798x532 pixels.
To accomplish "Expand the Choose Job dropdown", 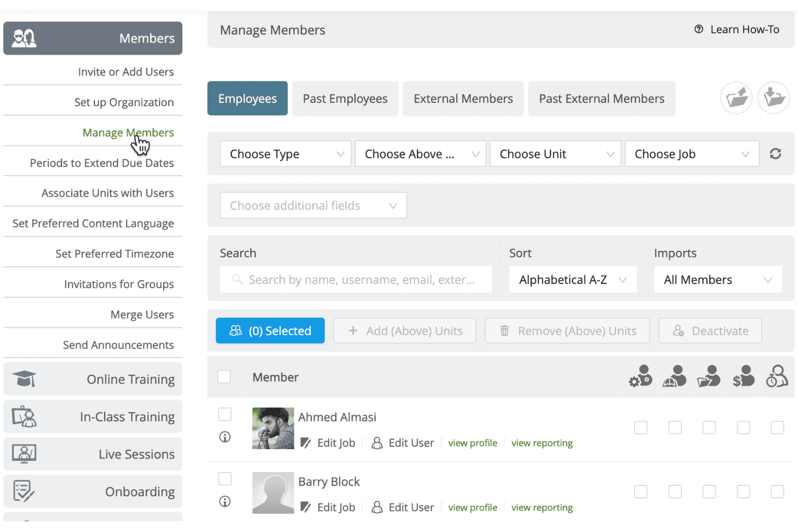I will coord(692,154).
